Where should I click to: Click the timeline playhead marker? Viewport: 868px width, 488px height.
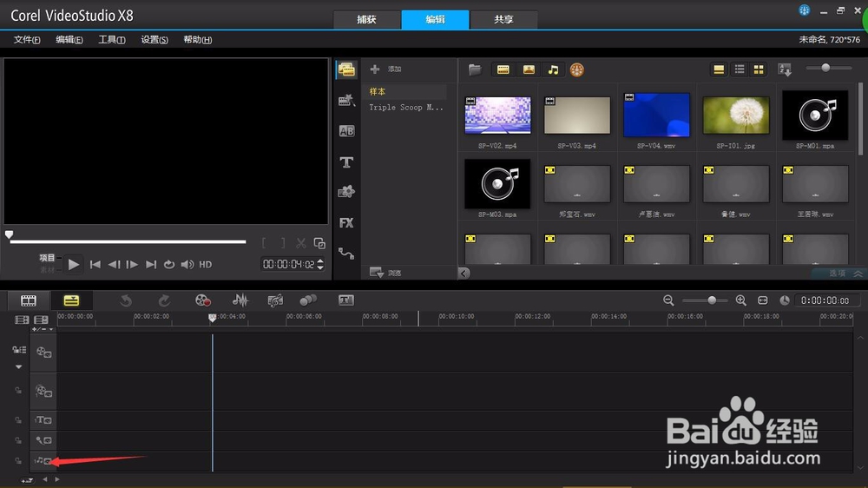212,318
